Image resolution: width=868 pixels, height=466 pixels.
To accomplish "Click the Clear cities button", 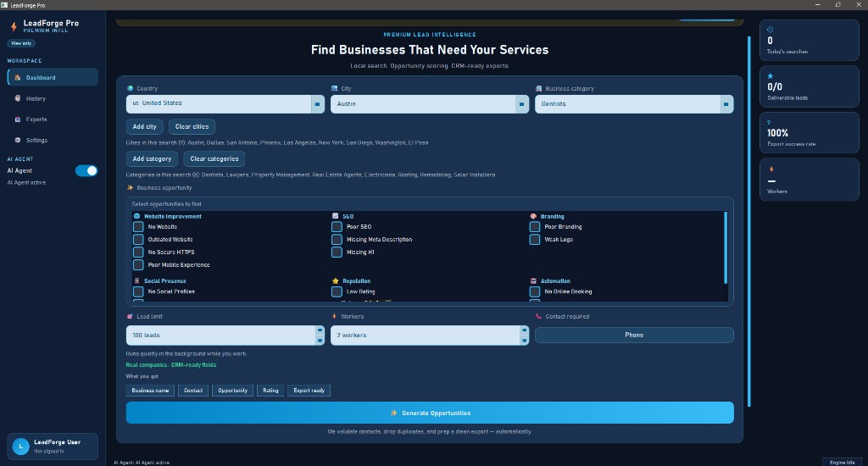I will coord(192,127).
